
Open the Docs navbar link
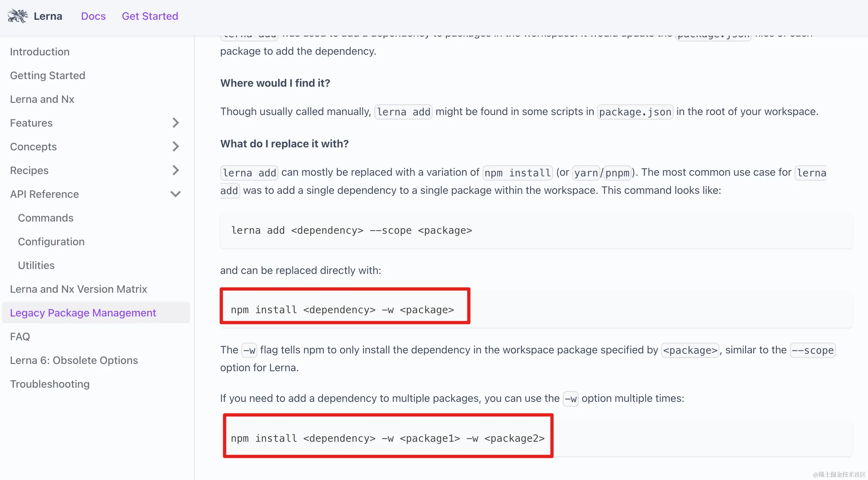[93, 16]
